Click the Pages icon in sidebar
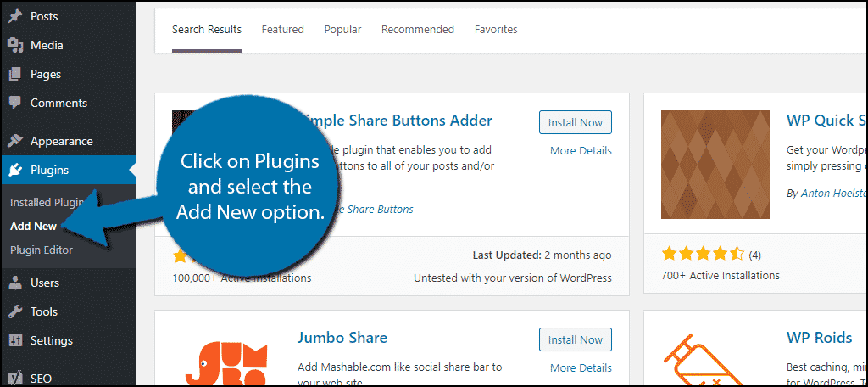The width and height of the screenshot is (868, 387). coord(15,74)
